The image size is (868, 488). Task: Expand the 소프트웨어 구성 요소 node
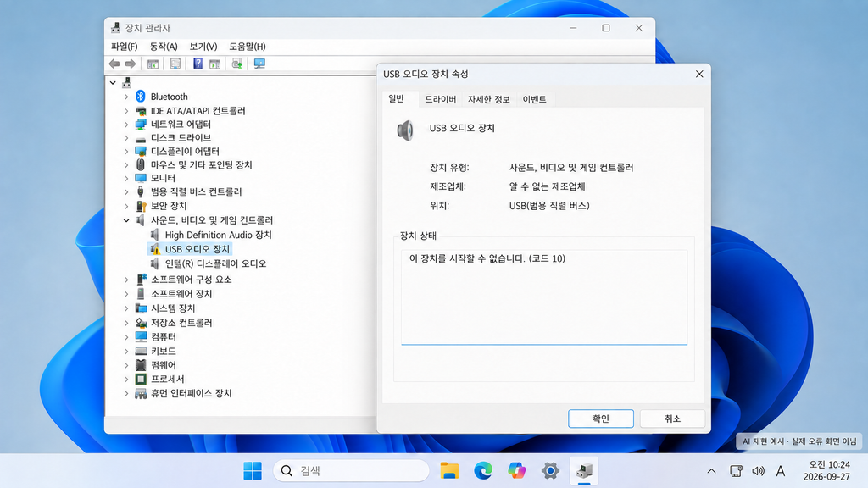126,280
